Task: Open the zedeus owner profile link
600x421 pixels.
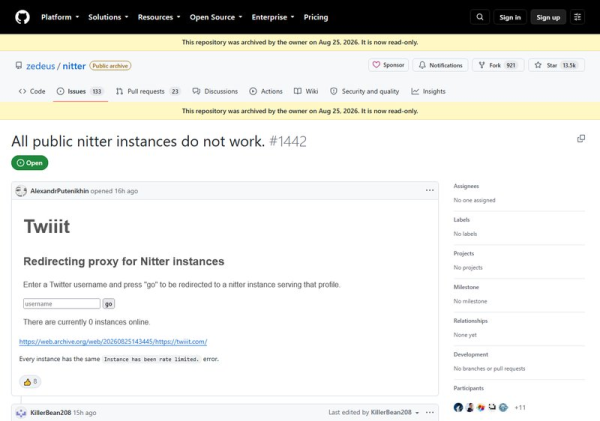Action: point(41,66)
